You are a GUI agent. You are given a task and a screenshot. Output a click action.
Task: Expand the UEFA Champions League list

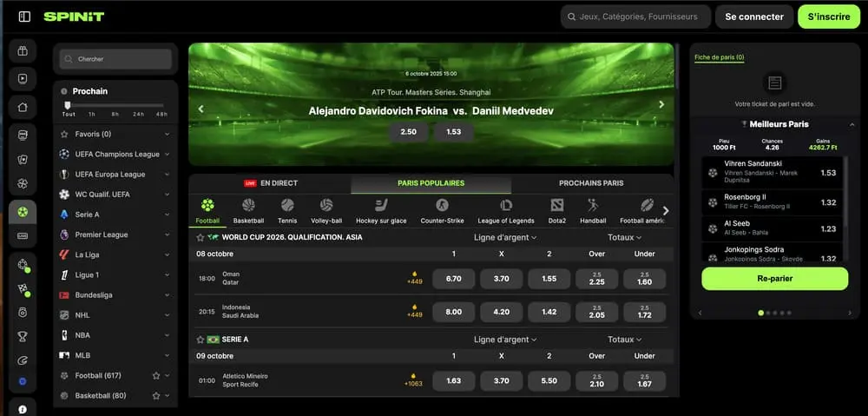click(x=167, y=155)
